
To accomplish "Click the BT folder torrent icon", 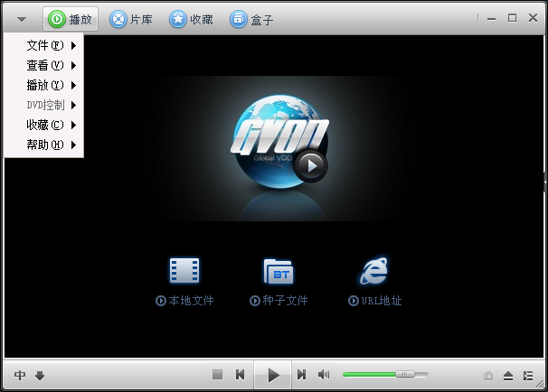I will pos(279,271).
